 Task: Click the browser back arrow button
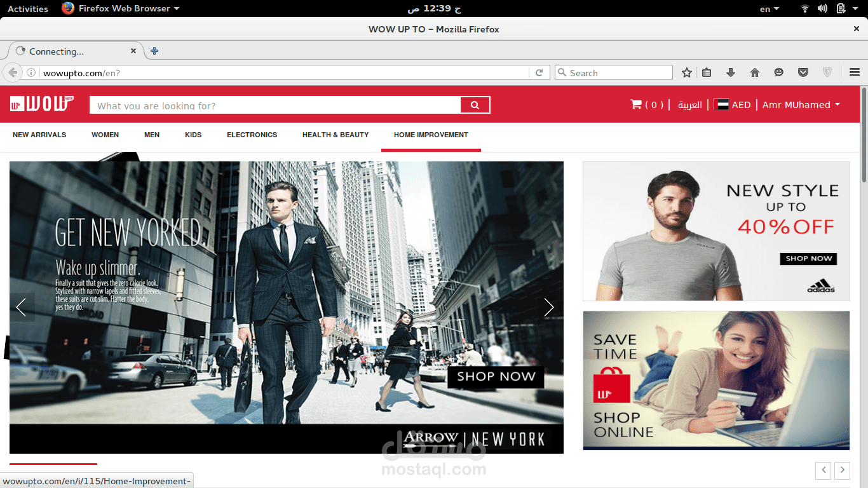pyautogui.click(x=13, y=72)
